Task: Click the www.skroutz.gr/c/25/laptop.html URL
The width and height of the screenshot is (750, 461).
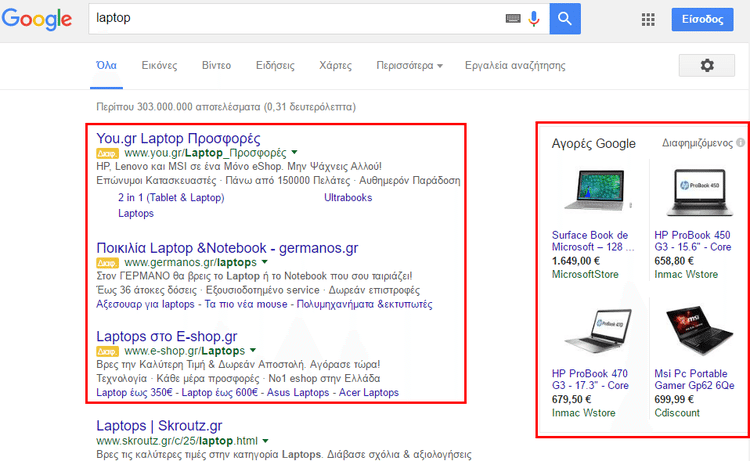Action: tap(176, 440)
